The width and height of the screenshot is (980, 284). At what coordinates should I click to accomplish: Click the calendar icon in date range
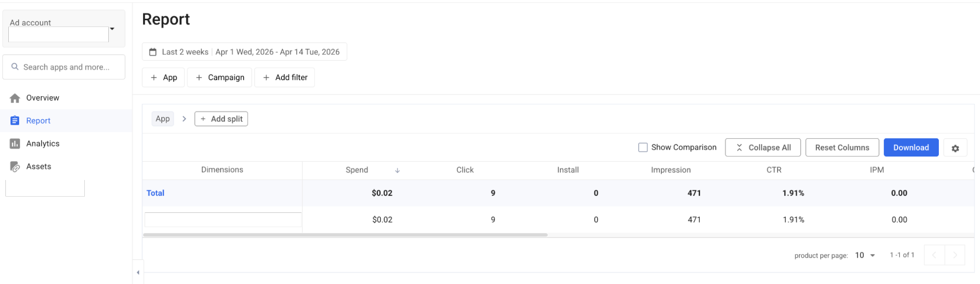(x=153, y=52)
